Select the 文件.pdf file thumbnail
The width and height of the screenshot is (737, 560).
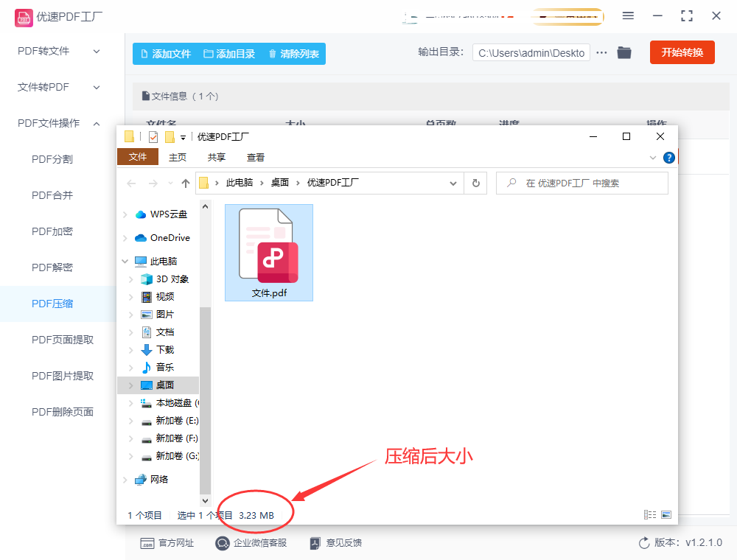(269, 252)
